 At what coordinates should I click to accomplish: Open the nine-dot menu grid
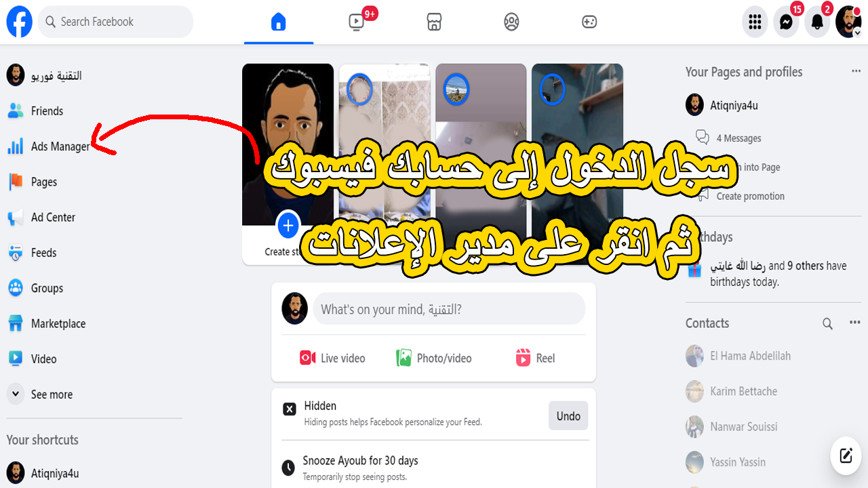click(x=755, y=22)
